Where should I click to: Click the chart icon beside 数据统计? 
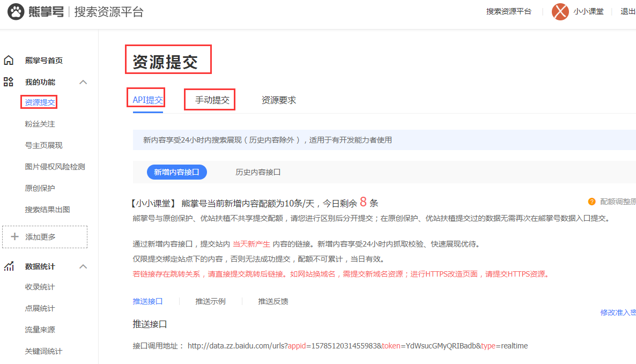[9, 266]
